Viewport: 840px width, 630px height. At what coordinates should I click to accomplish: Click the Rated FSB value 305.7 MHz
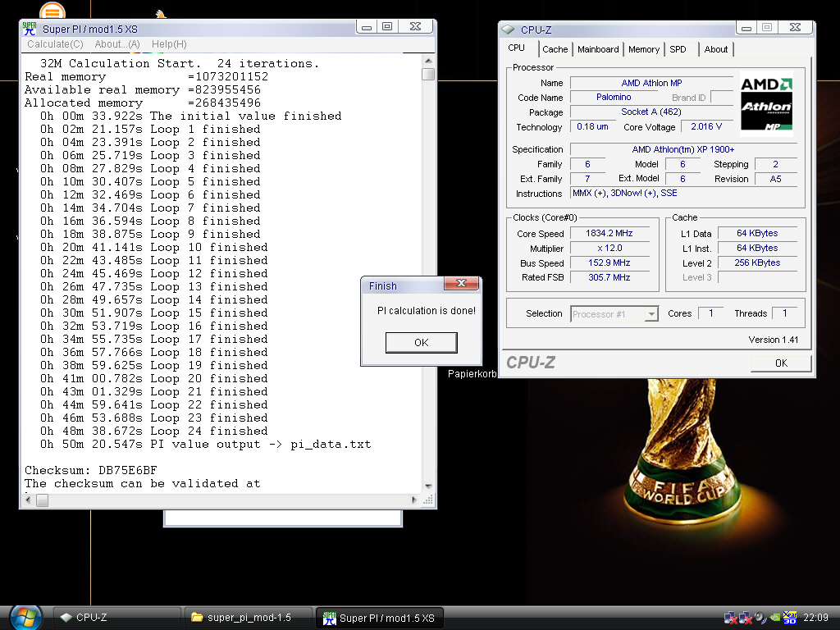point(609,277)
